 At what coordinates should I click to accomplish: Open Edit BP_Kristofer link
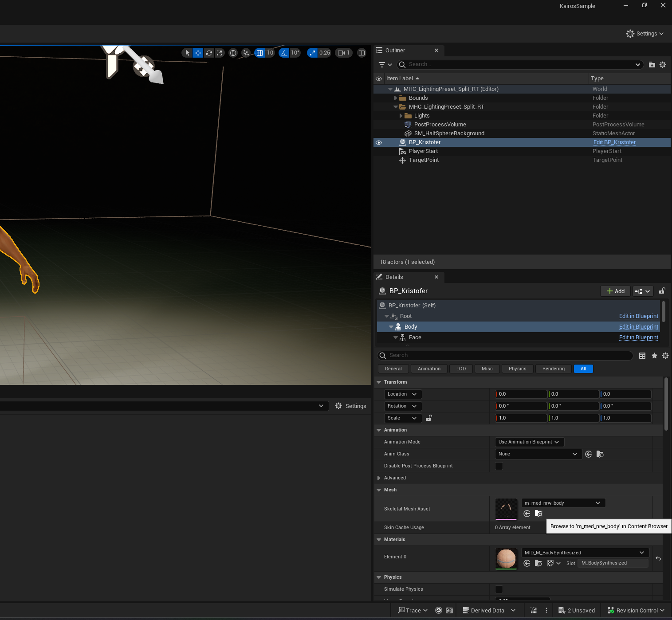pos(614,142)
